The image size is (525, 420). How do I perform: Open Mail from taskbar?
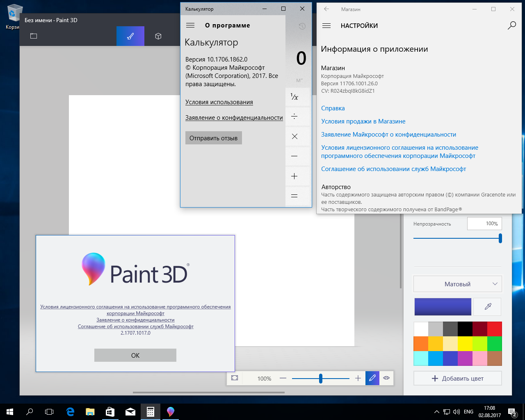click(130, 412)
